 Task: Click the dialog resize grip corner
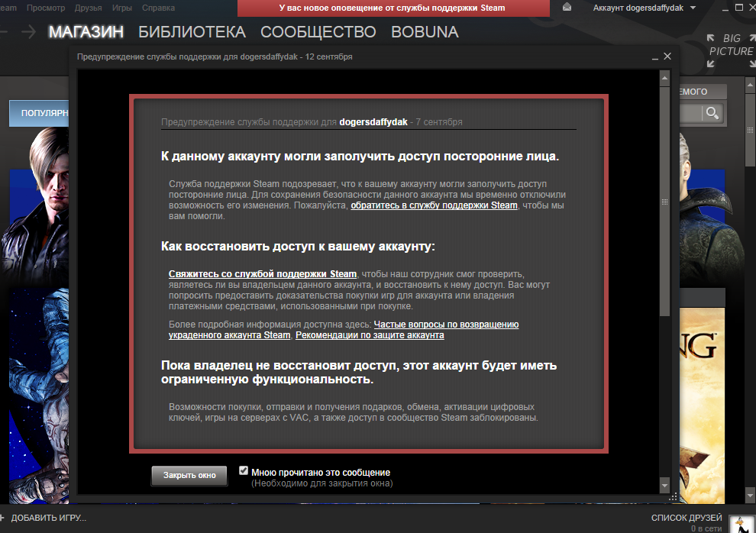point(674,496)
